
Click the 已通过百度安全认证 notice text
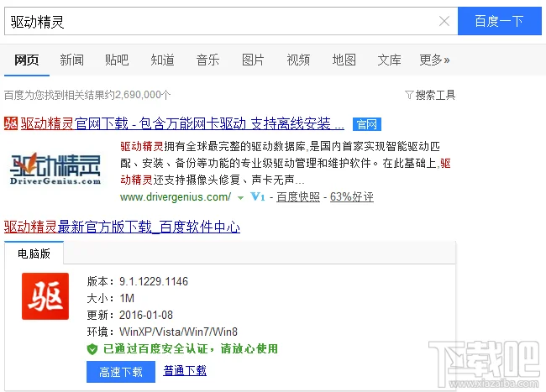[x=191, y=349]
